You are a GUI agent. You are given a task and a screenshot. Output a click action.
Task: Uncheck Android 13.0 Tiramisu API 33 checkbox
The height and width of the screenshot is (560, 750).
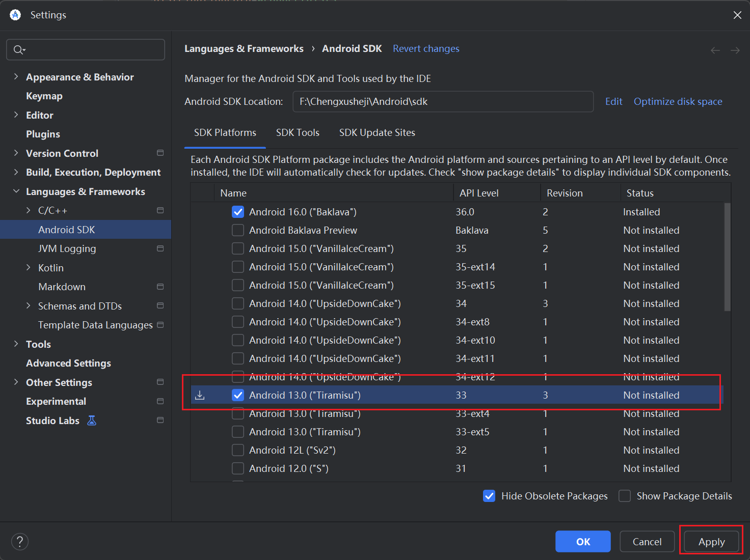(x=238, y=395)
